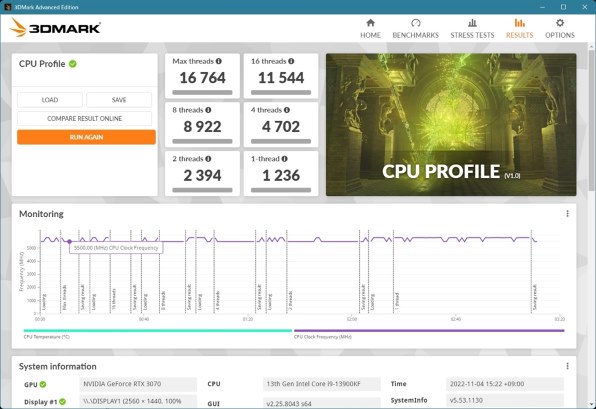Click the 8 threads score progress bar

click(x=202, y=141)
